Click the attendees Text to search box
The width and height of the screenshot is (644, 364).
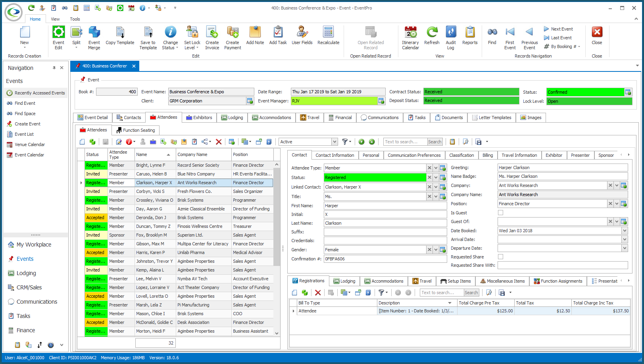tap(405, 142)
